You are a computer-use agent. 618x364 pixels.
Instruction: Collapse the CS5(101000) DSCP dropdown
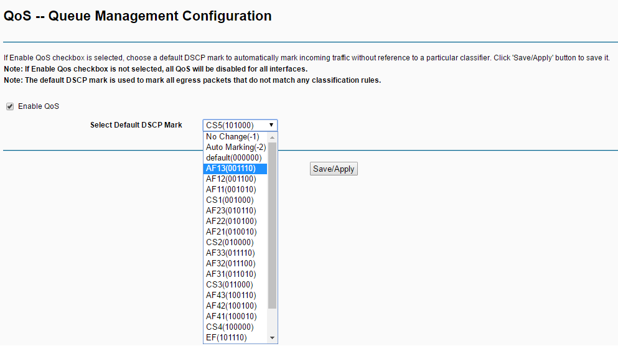click(240, 125)
